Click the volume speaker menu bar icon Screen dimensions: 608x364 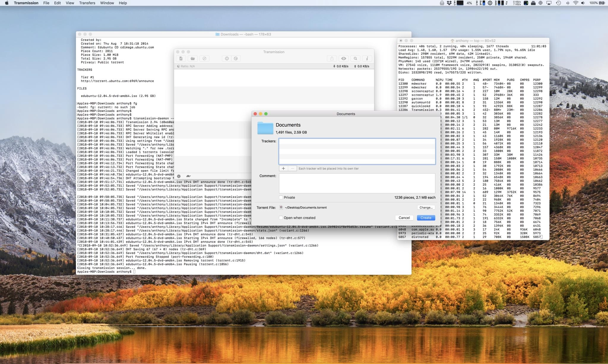click(x=583, y=3)
